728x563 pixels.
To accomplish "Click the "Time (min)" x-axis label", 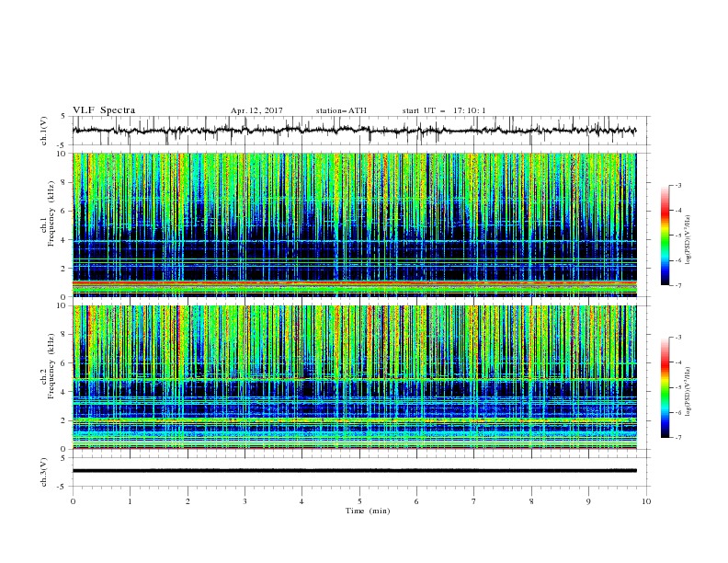I will [x=368, y=511].
